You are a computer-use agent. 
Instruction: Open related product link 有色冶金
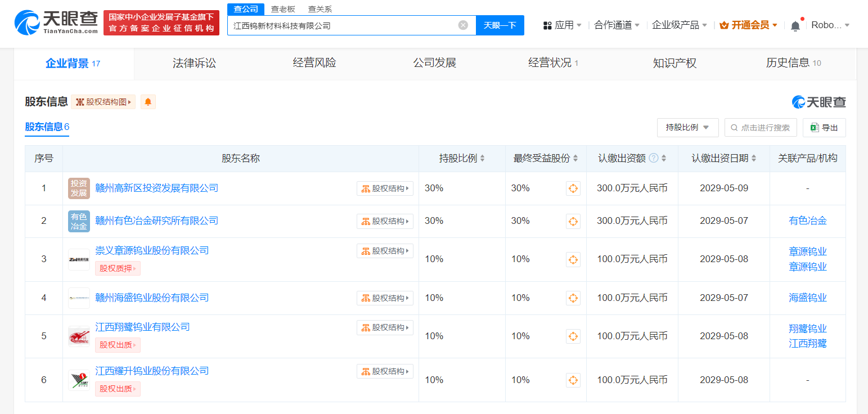(808, 221)
